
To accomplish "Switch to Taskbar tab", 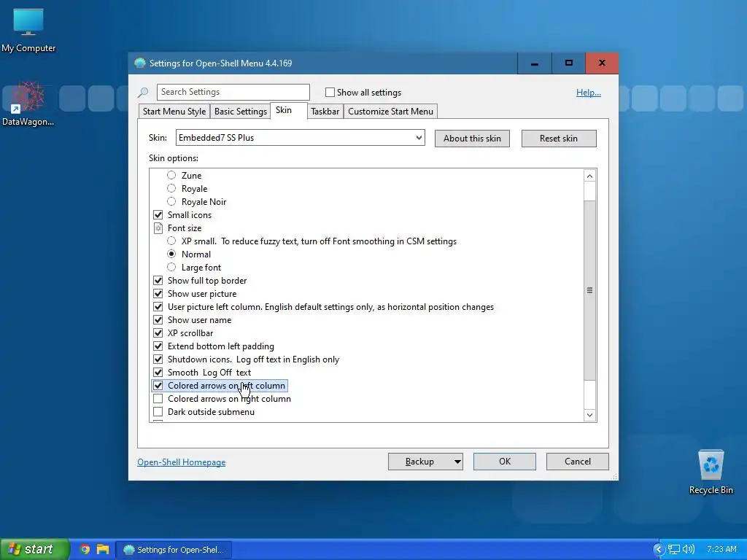I will [x=325, y=112].
